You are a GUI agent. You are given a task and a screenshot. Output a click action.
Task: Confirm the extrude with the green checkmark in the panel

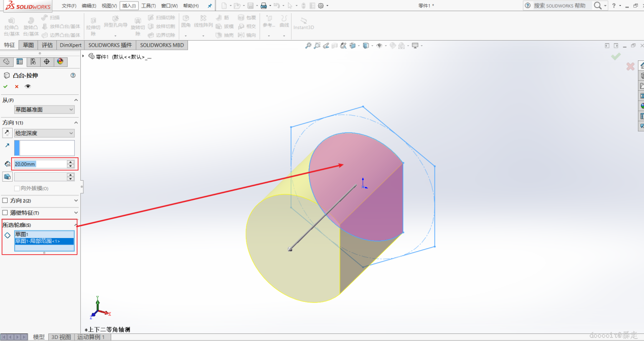pyautogui.click(x=6, y=86)
